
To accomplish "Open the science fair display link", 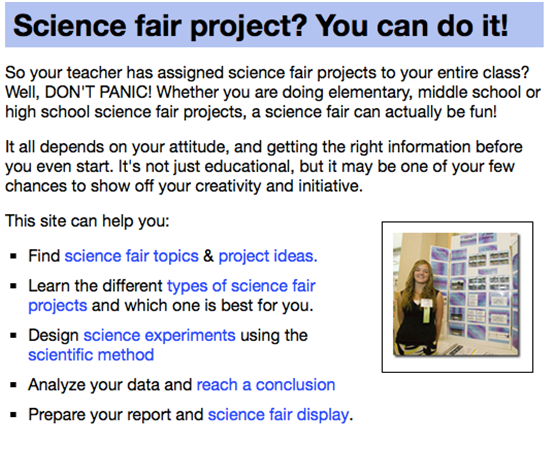I will click(278, 415).
